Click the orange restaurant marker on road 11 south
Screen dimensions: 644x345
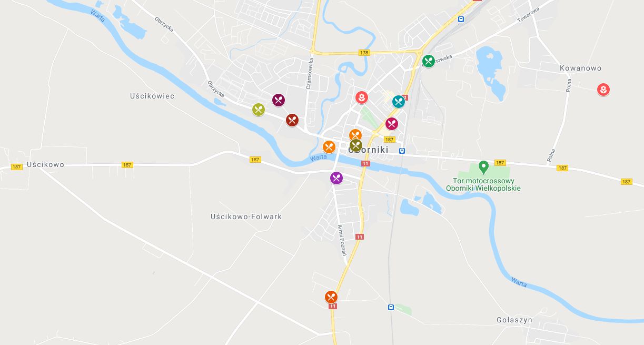331,297
